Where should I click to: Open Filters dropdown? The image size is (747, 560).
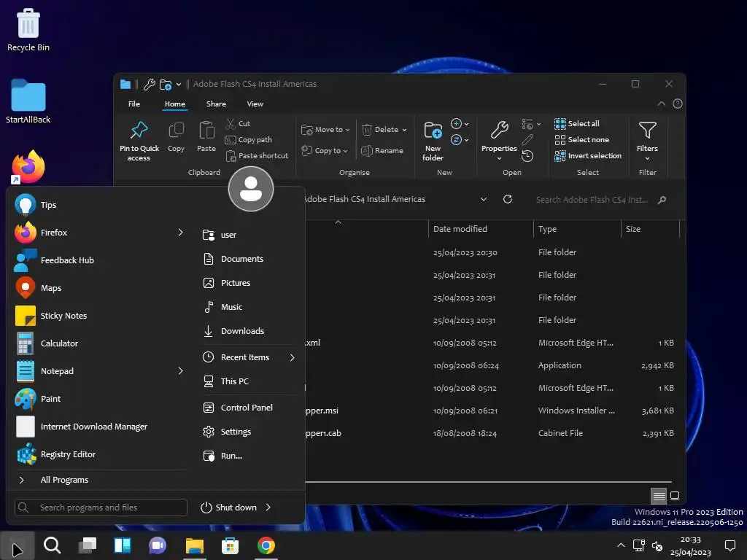coord(647,141)
